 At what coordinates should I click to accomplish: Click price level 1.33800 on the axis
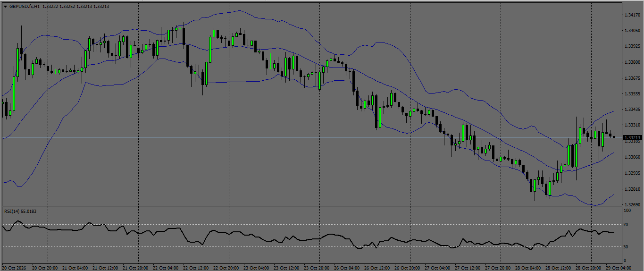(x=632, y=62)
